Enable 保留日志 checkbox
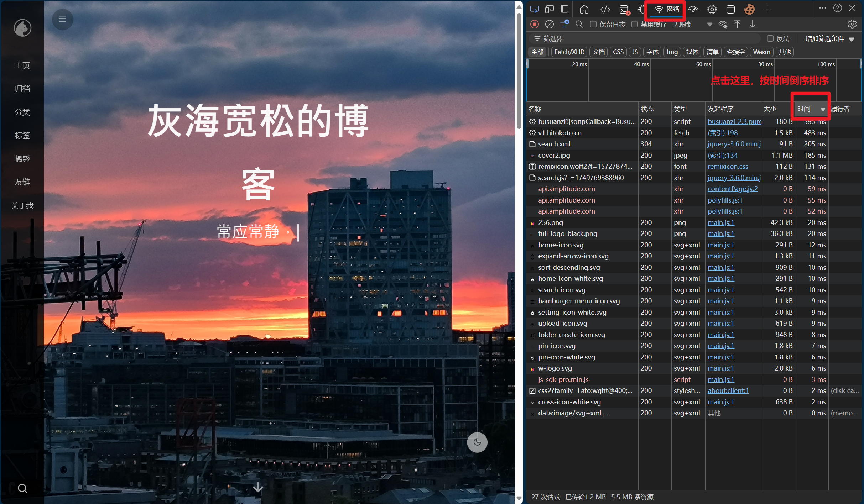The width and height of the screenshot is (864, 504). 593,24
